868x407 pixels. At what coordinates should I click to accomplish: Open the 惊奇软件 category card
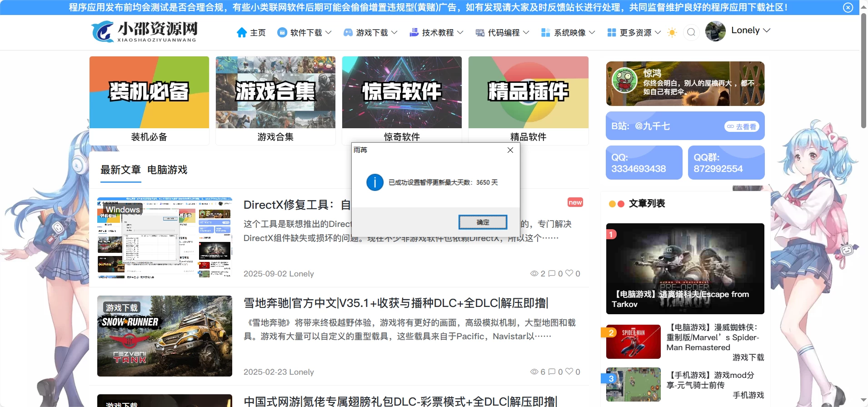click(x=402, y=100)
